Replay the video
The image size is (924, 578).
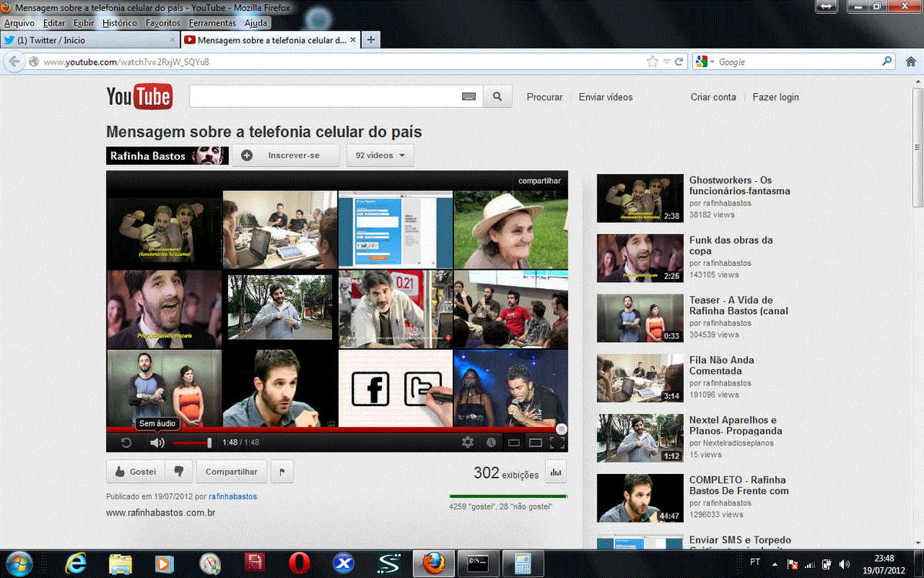point(126,442)
